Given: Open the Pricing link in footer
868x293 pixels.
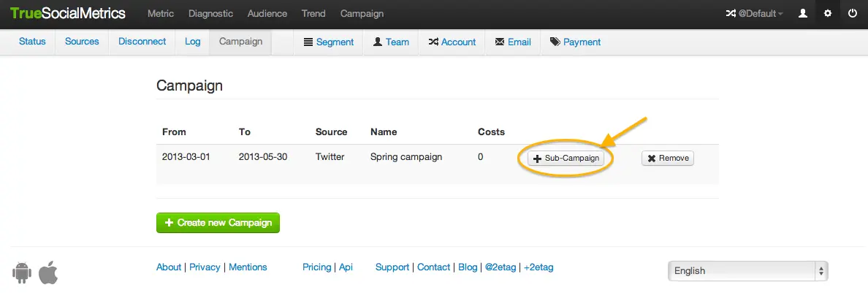Looking at the screenshot, I should point(316,267).
